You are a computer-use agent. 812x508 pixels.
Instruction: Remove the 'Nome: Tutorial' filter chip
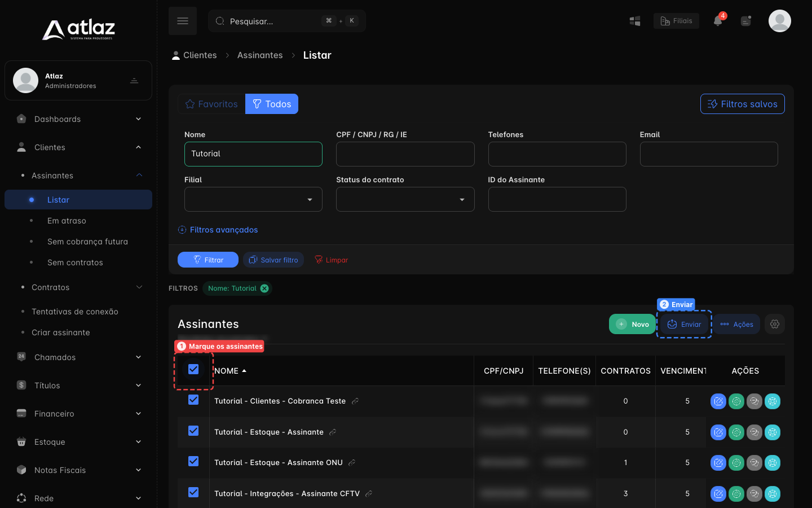tap(264, 288)
